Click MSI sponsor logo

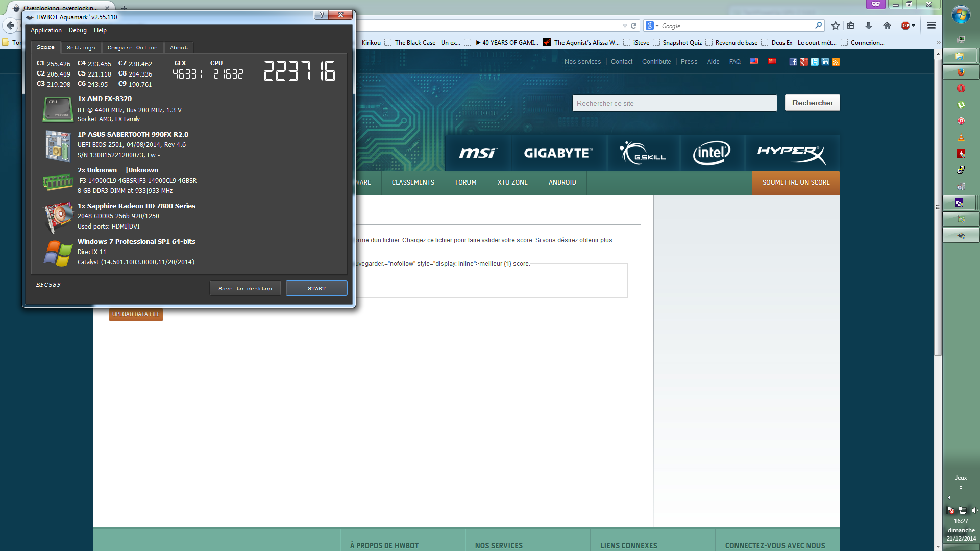(478, 153)
